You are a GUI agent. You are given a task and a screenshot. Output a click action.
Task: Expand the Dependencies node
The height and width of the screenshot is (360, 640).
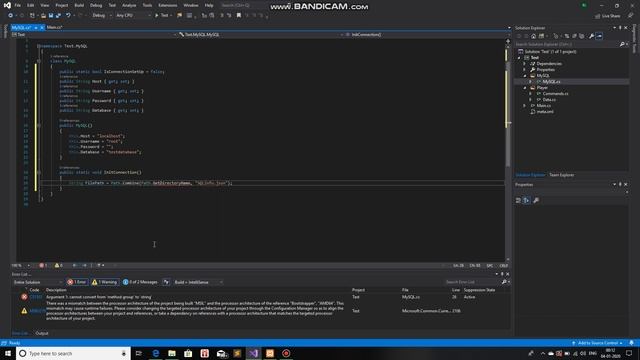pyautogui.click(x=525, y=64)
